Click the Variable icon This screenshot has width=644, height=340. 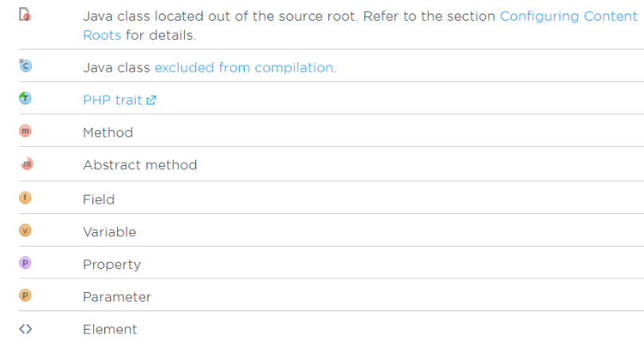click(25, 231)
